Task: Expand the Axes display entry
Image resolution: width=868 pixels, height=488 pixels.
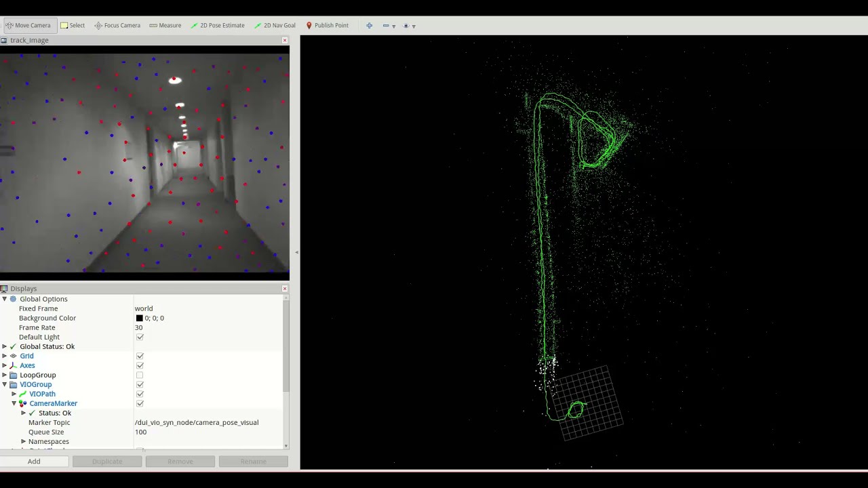Action: click(5, 365)
